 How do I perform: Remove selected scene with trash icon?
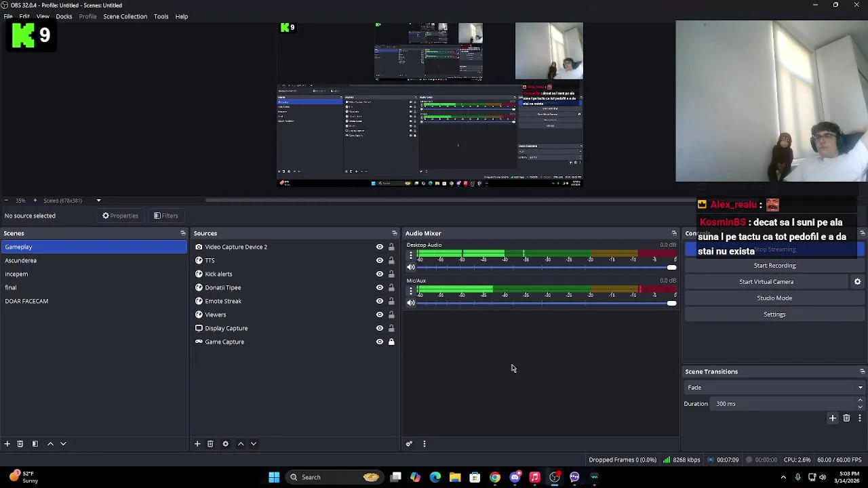pyautogui.click(x=20, y=444)
